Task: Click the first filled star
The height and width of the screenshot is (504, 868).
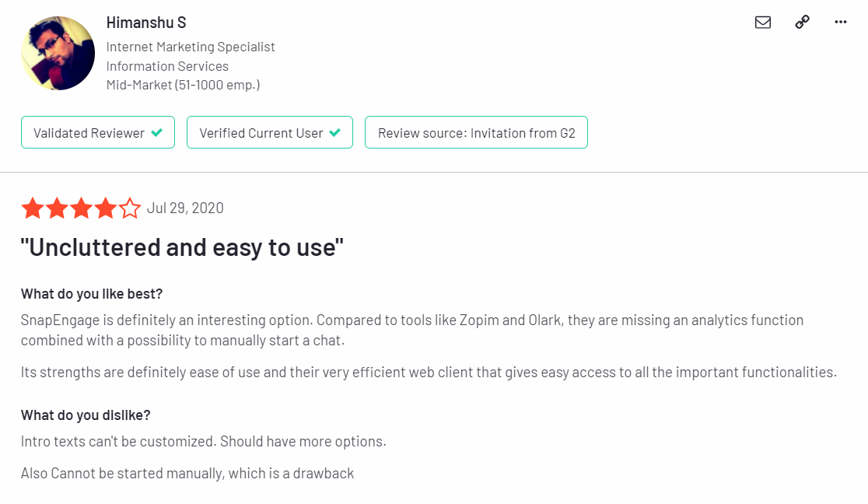Action: (x=33, y=208)
